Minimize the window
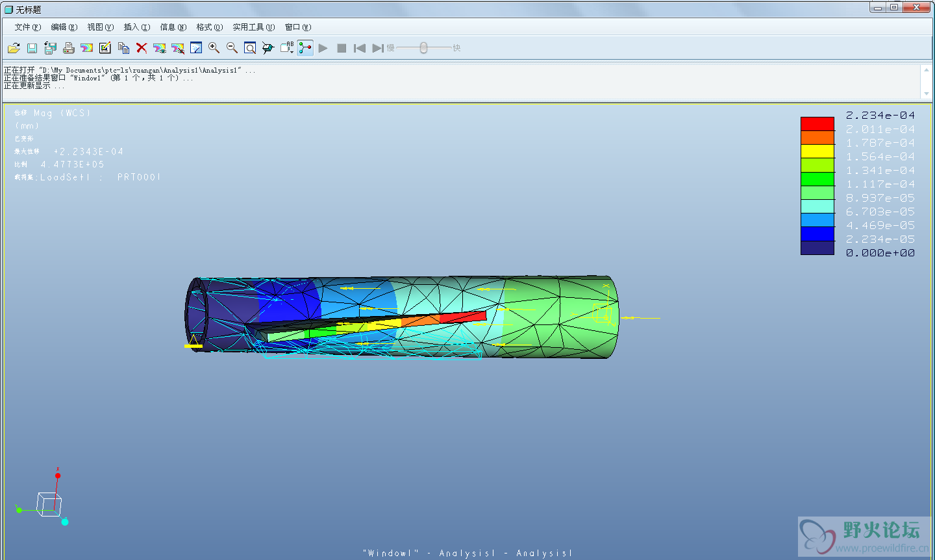Image resolution: width=935 pixels, height=560 pixels. [877, 7]
